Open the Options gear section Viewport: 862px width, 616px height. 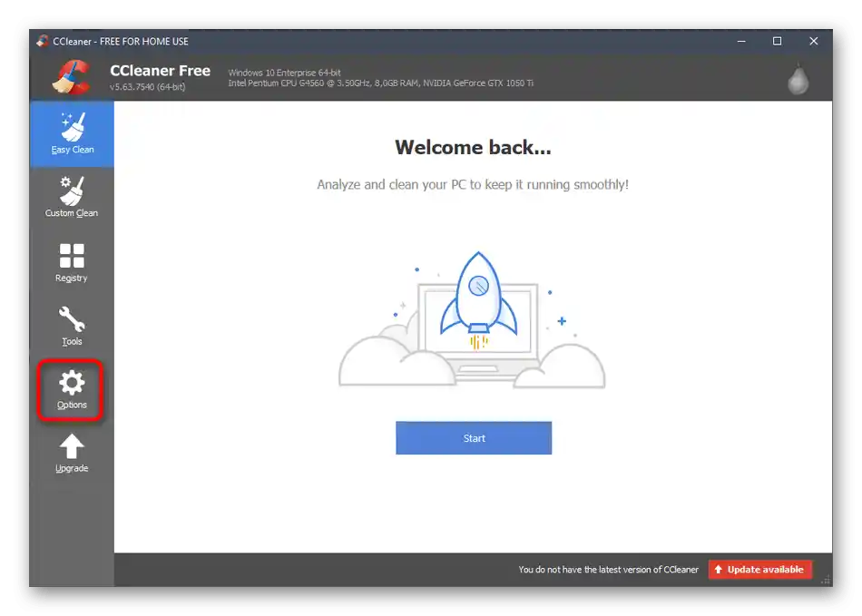point(72,390)
